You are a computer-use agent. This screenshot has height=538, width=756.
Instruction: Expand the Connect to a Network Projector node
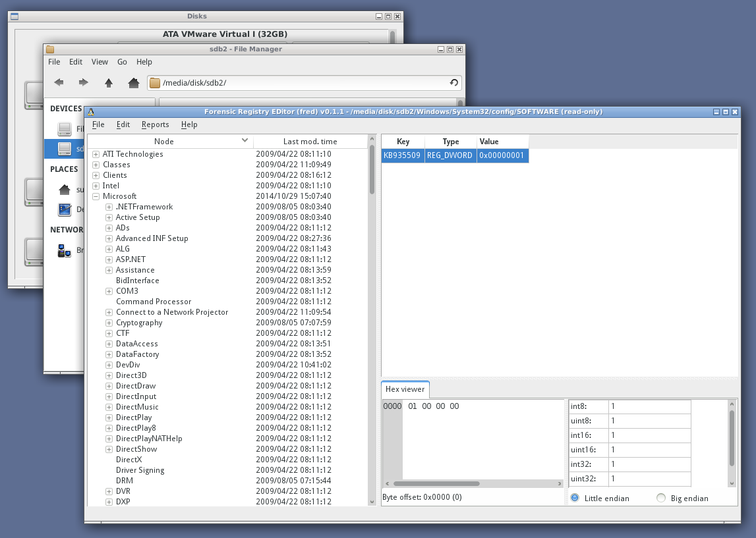pyautogui.click(x=109, y=312)
